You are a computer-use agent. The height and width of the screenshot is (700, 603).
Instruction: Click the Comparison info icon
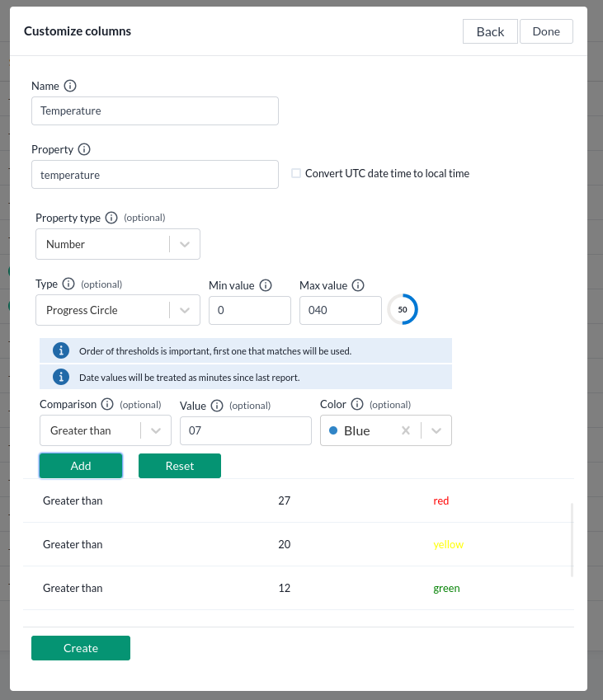pyautogui.click(x=106, y=405)
